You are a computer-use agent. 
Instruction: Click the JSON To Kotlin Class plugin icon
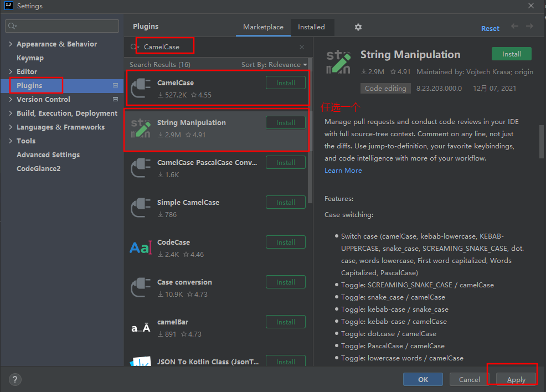click(141, 361)
